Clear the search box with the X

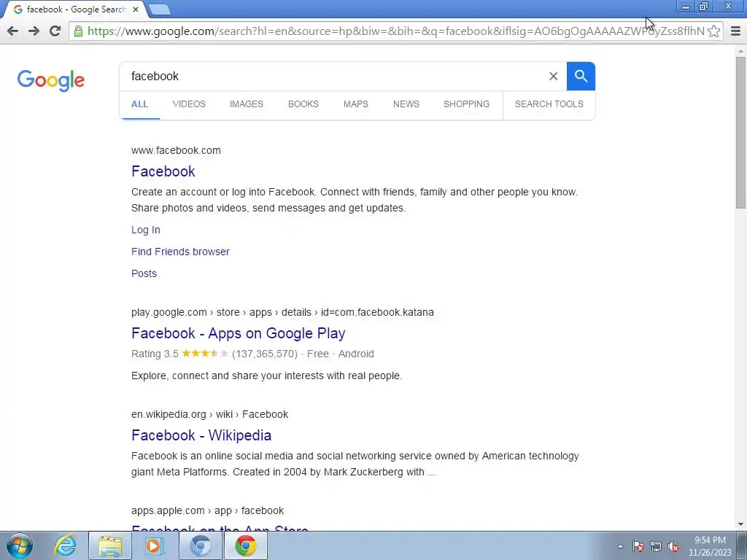coord(553,76)
